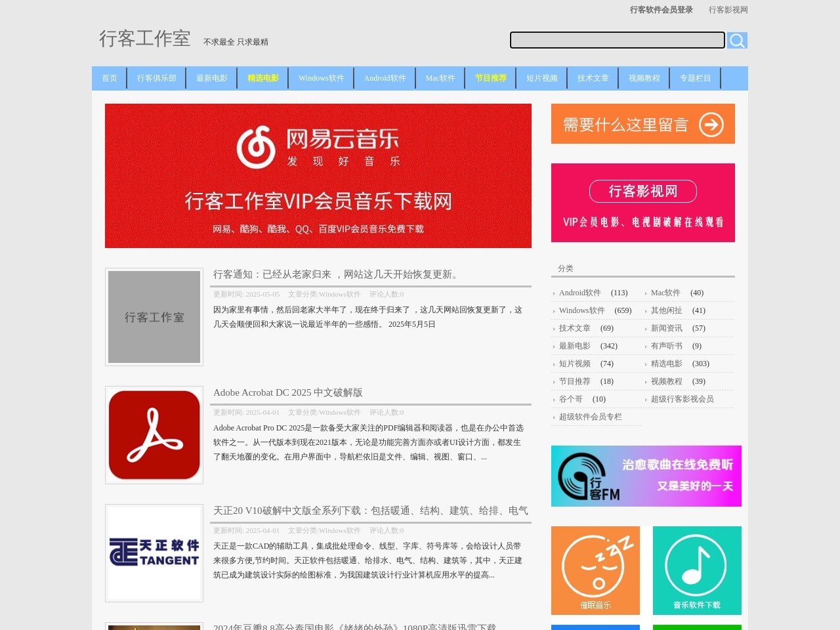Open Windows软件 nav item
840x630 pixels.
pos(322,78)
